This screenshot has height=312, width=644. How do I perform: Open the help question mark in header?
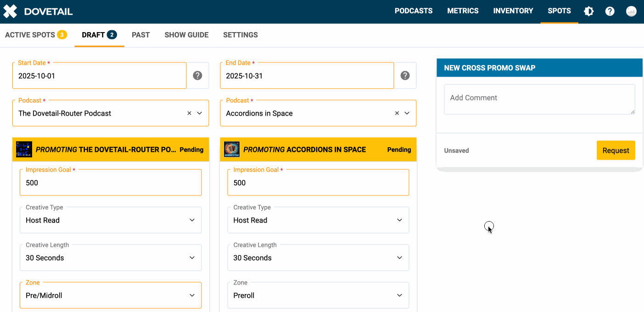610,11
